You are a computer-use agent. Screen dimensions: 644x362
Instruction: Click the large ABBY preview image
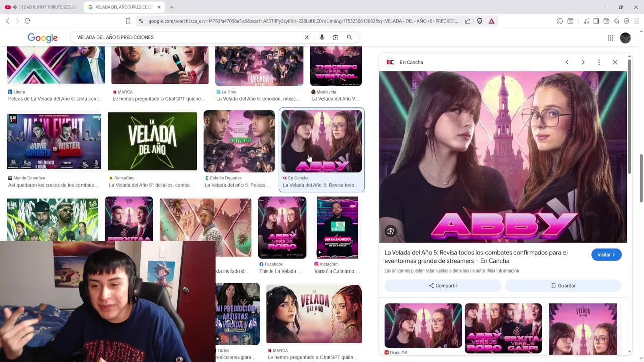503,157
